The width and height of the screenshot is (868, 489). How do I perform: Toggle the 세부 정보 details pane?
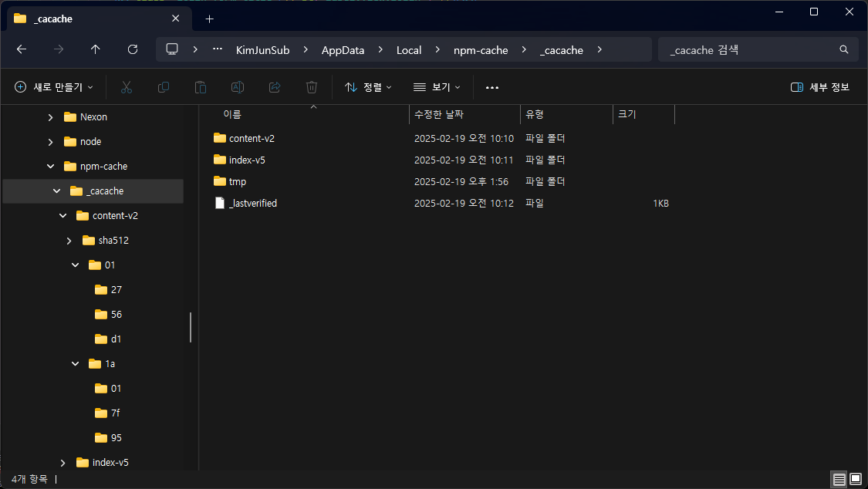click(x=820, y=87)
